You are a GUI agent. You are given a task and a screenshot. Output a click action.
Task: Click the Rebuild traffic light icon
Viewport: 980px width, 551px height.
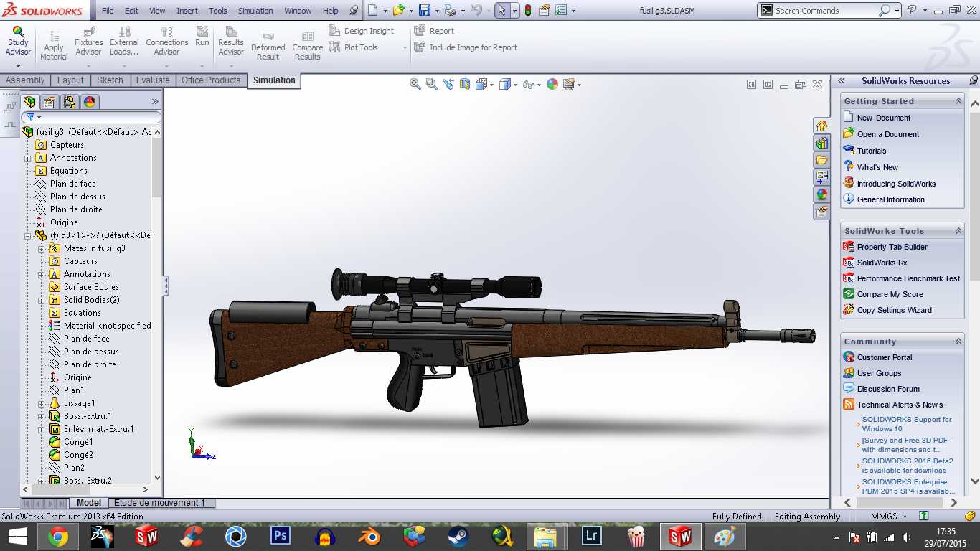[528, 11]
